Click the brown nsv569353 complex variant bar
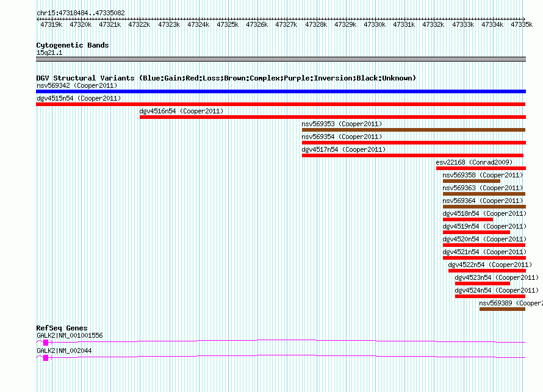Viewport: 543px width, 392px height. (x=414, y=130)
